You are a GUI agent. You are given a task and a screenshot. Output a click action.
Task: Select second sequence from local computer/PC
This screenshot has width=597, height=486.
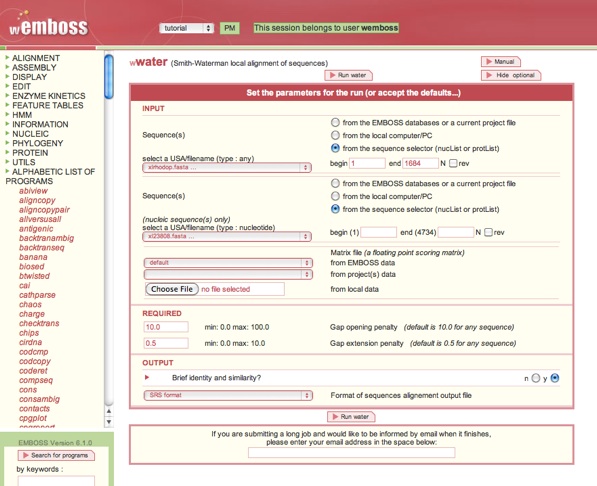(x=335, y=196)
